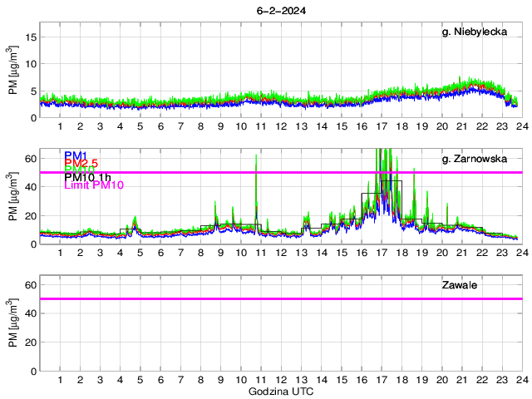Click the black PM10 1h legend entry
The height and width of the screenshot is (399, 532).
(x=89, y=177)
